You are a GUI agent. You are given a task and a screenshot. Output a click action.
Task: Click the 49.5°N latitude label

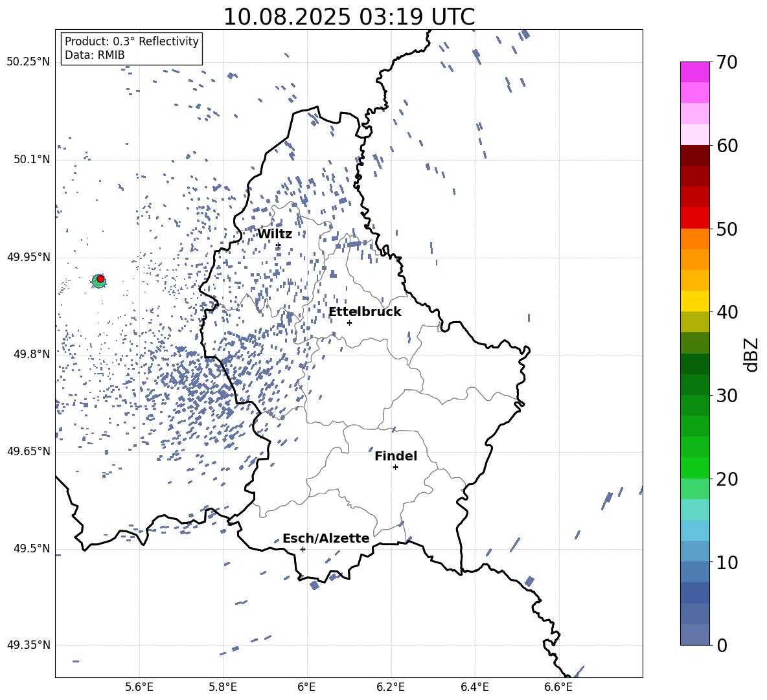pyautogui.click(x=32, y=548)
